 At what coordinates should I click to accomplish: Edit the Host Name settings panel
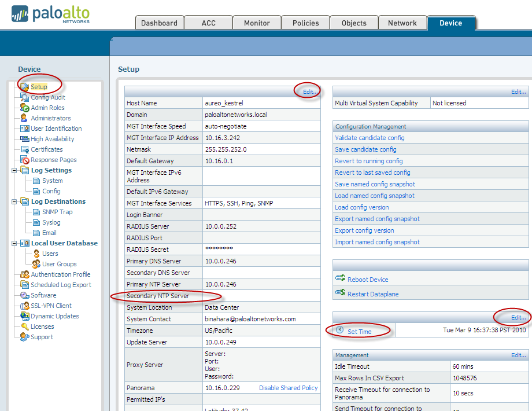311,91
